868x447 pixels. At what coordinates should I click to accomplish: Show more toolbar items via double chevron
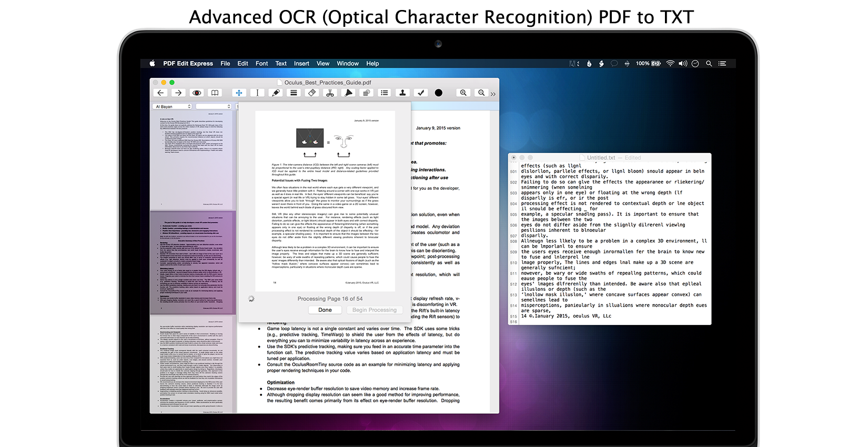493,94
